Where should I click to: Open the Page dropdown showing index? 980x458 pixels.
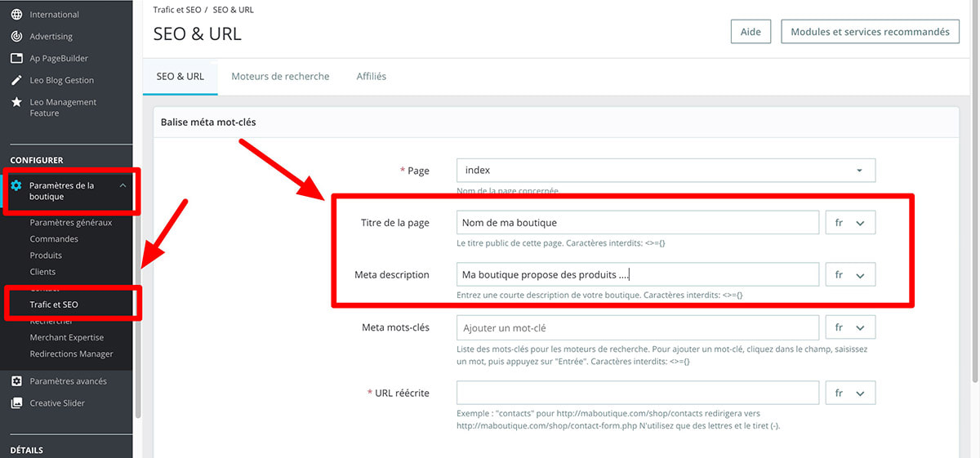[666, 171]
